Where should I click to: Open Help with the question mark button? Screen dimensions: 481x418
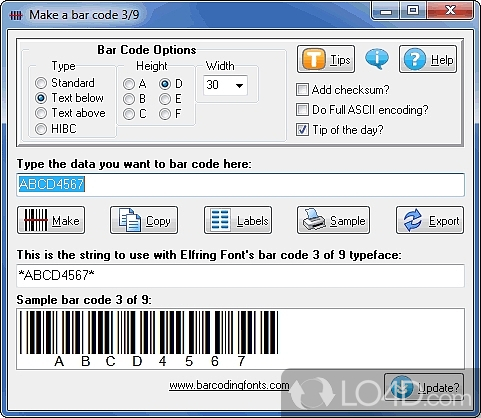point(428,59)
